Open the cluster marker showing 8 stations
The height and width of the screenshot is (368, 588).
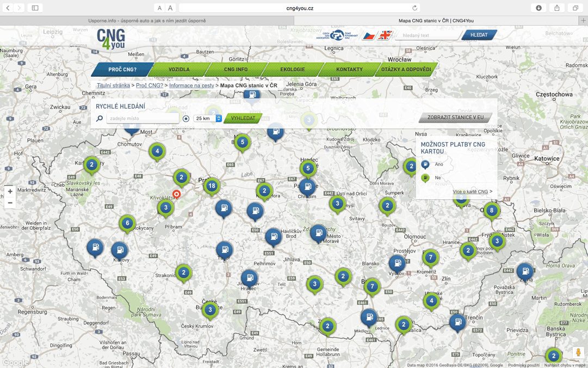(492, 211)
